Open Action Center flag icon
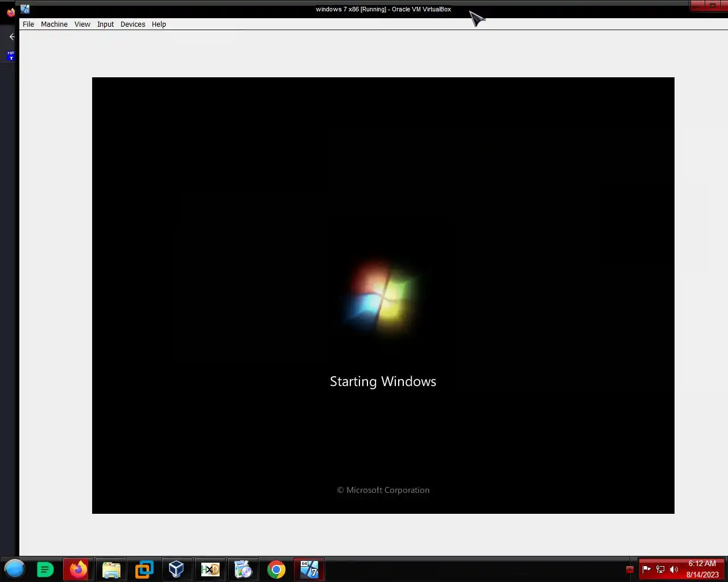Screen dimensions: 728x582 pyautogui.click(x=647, y=569)
